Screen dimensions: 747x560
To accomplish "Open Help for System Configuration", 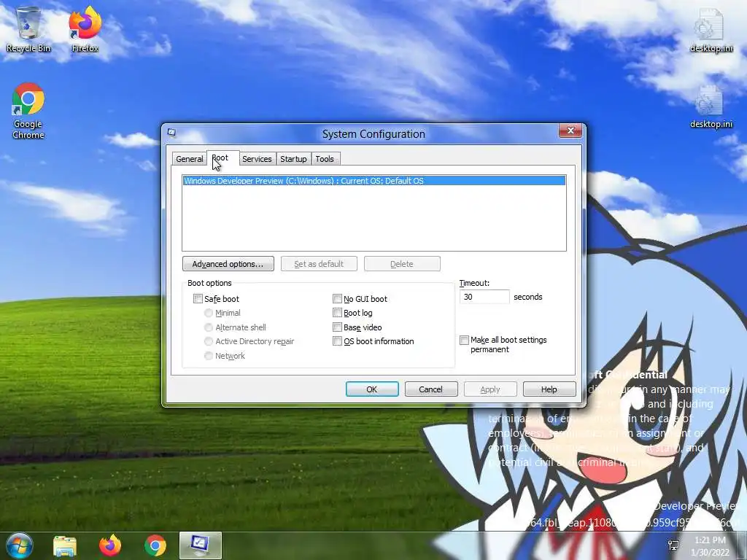I will pos(549,389).
